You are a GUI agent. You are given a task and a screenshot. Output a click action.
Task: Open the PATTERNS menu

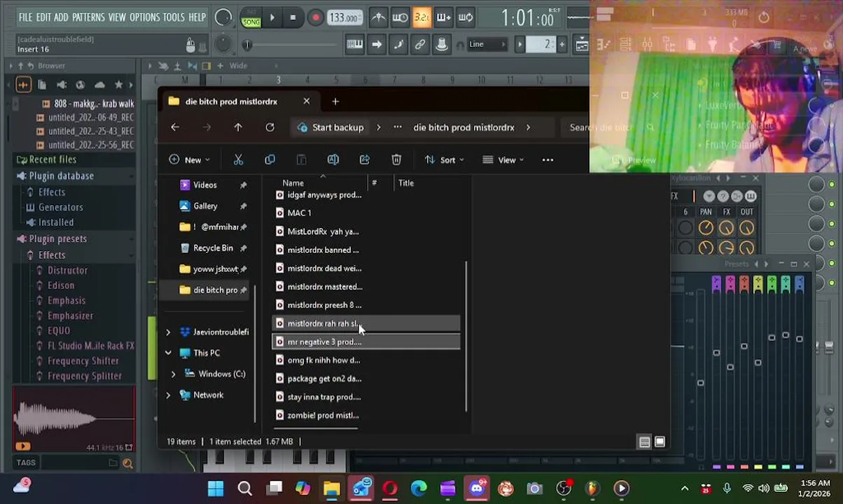point(88,17)
